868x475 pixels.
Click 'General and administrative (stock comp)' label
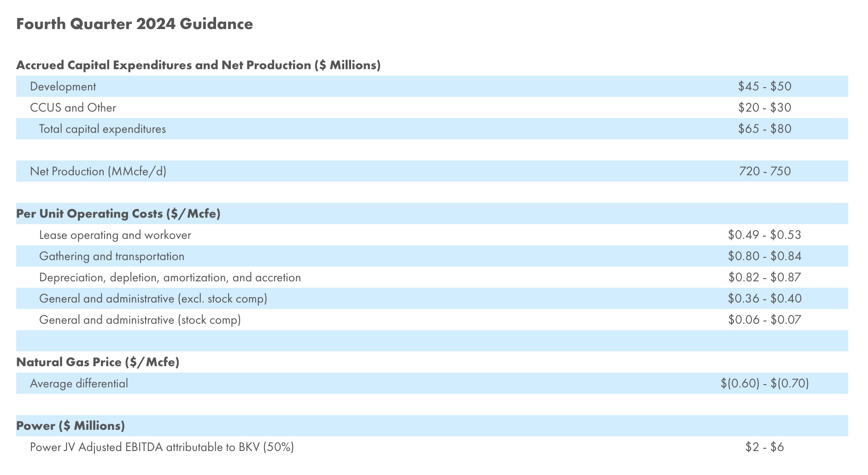point(140,320)
